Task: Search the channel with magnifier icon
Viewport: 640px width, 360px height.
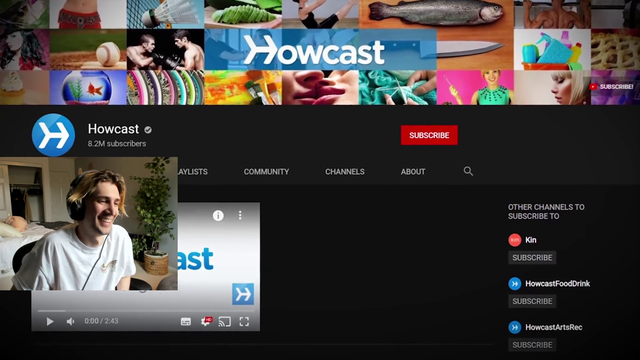Action: 468,171
